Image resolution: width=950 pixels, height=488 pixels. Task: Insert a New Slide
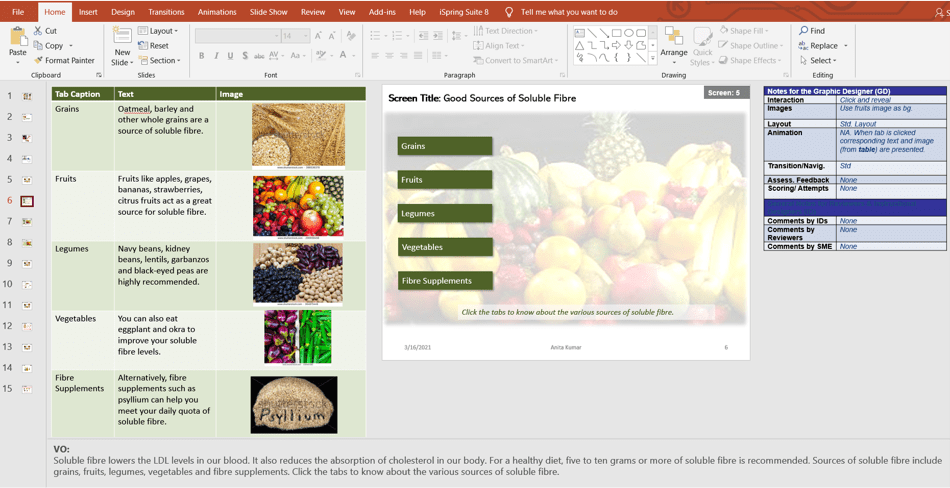click(x=122, y=39)
